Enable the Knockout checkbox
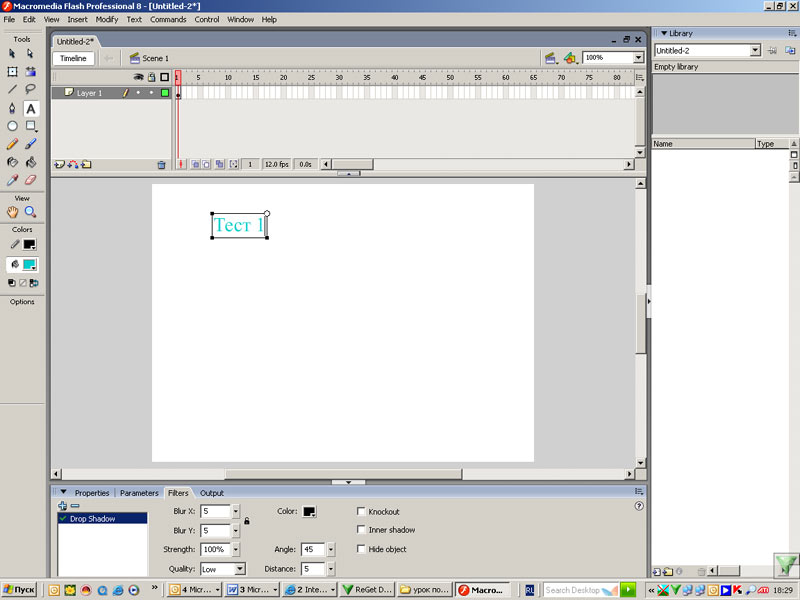Viewport: 800px width, 600px height. pyautogui.click(x=362, y=512)
